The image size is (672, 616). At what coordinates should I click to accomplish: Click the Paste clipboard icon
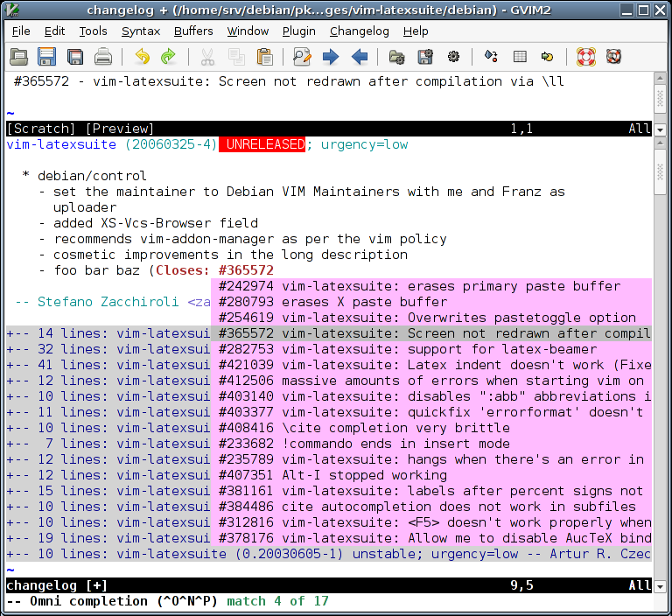coord(264,57)
